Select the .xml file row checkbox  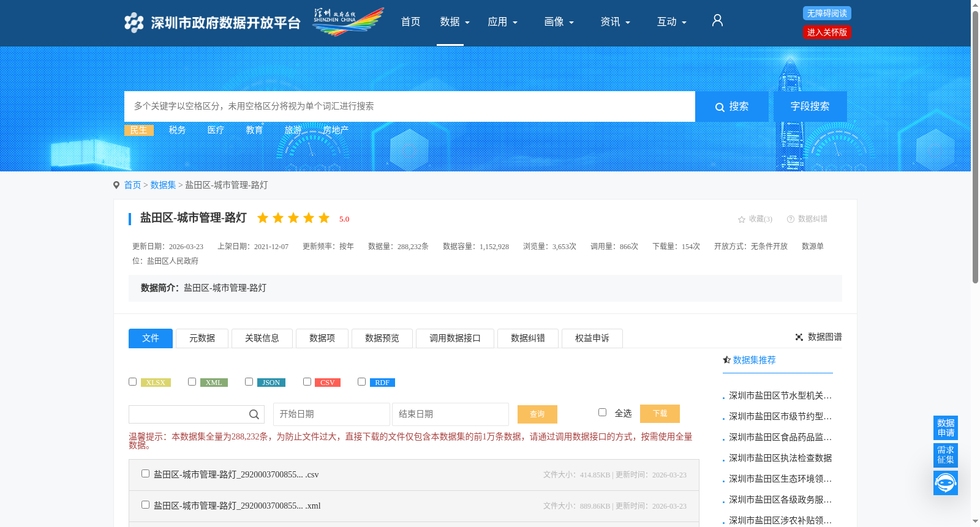[x=145, y=505]
